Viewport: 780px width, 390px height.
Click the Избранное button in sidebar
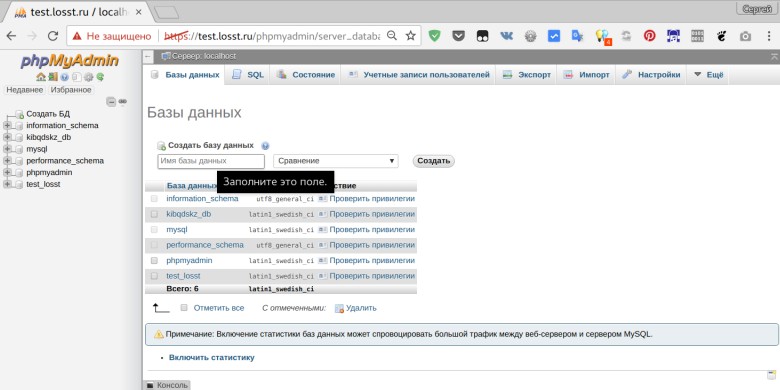pos(71,90)
